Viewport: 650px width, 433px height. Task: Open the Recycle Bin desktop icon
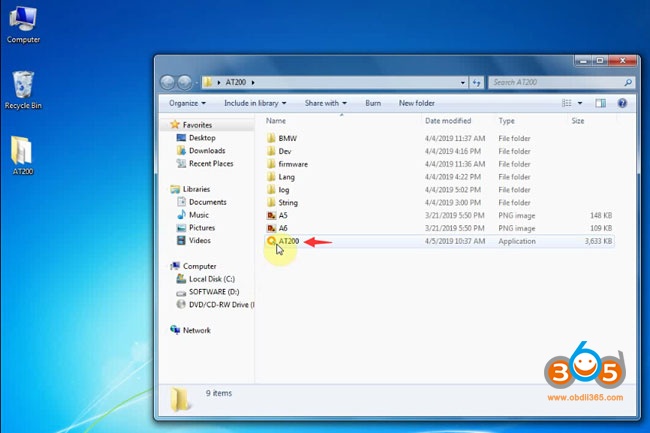click(22, 89)
